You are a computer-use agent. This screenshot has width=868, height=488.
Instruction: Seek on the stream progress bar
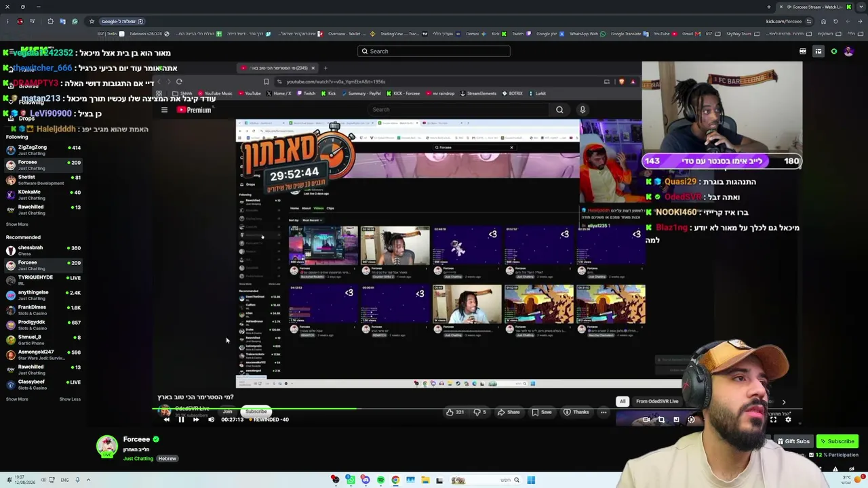pyautogui.click(x=477, y=407)
